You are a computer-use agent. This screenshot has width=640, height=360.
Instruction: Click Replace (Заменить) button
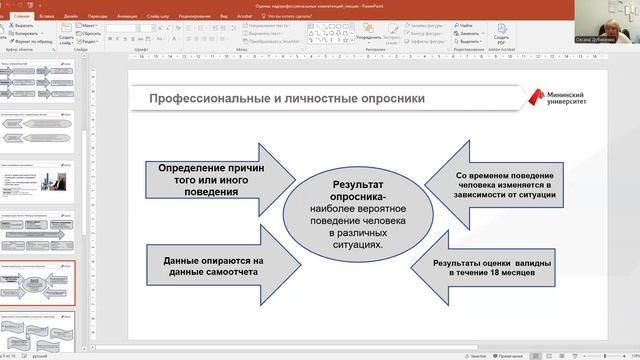tap(469, 33)
